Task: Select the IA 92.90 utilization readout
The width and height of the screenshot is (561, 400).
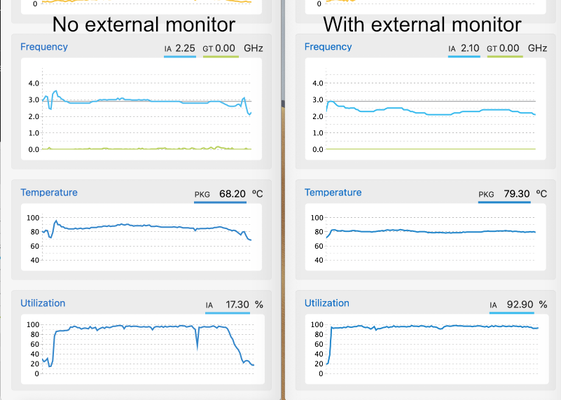Action: 512,305
